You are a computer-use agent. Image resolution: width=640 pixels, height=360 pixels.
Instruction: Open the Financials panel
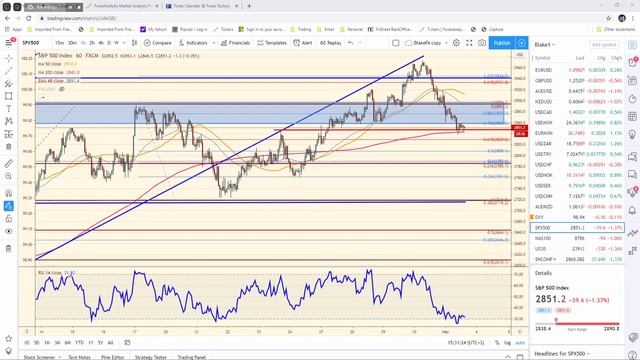[236, 43]
